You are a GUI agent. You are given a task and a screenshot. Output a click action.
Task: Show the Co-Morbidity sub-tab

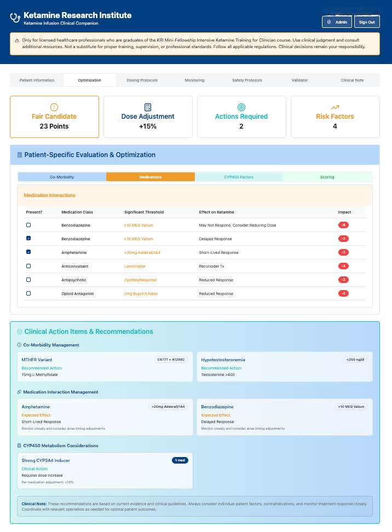tap(62, 177)
